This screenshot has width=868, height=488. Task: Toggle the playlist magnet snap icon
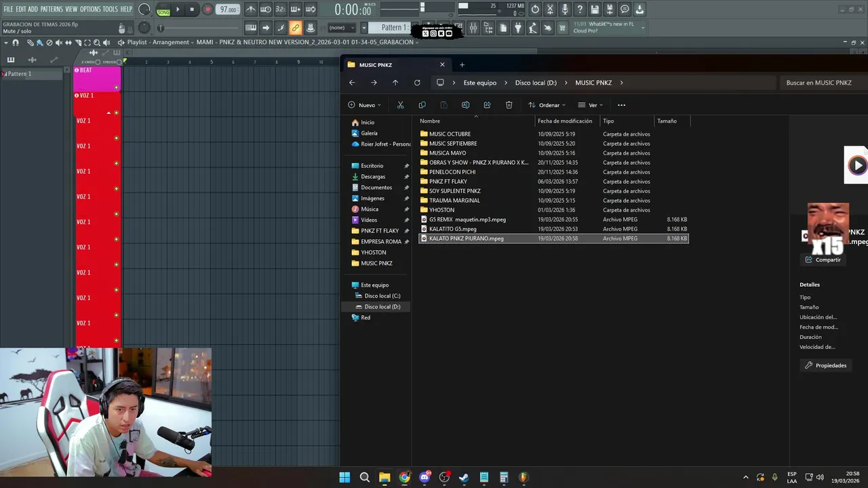(x=16, y=43)
